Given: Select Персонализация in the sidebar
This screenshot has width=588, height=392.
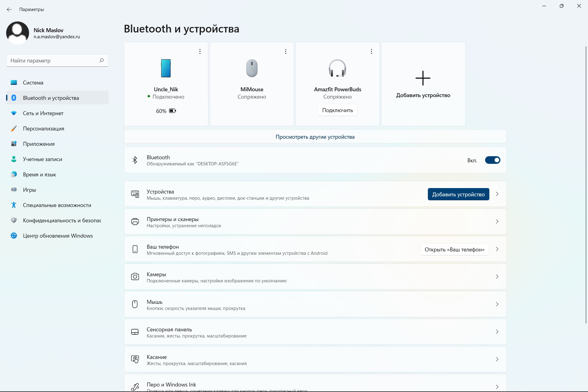Looking at the screenshot, I should point(43,129).
